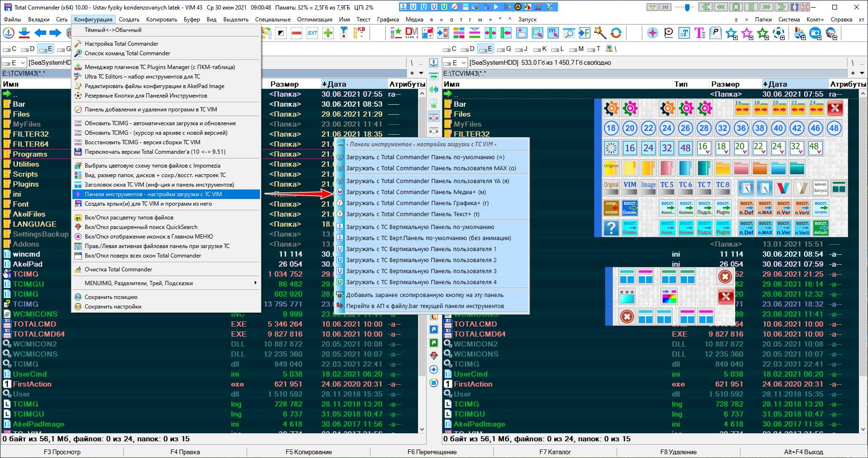Click the EXT toolbar icon

pos(312,33)
